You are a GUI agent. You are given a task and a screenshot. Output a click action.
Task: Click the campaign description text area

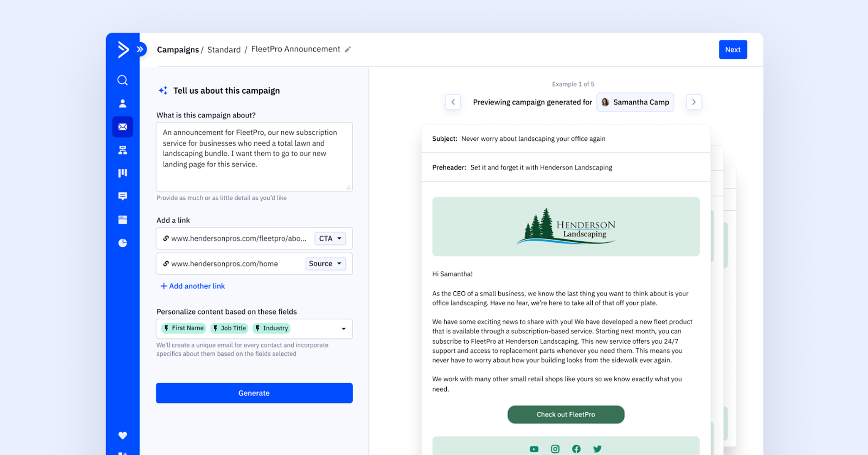coord(254,157)
